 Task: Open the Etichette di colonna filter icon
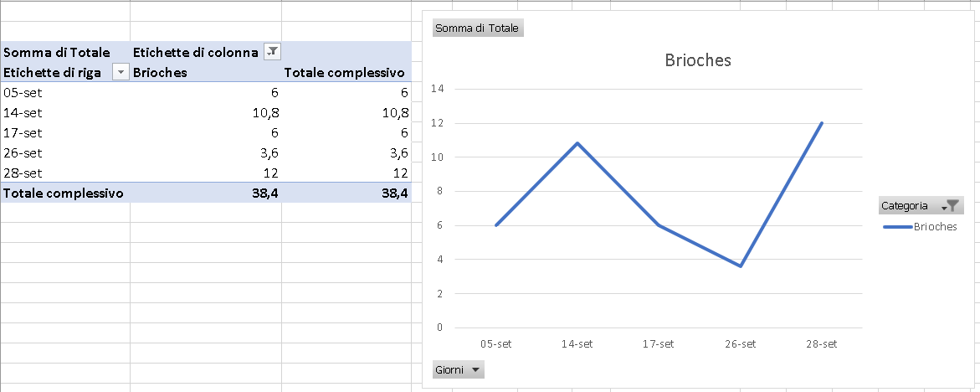coord(272,52)
